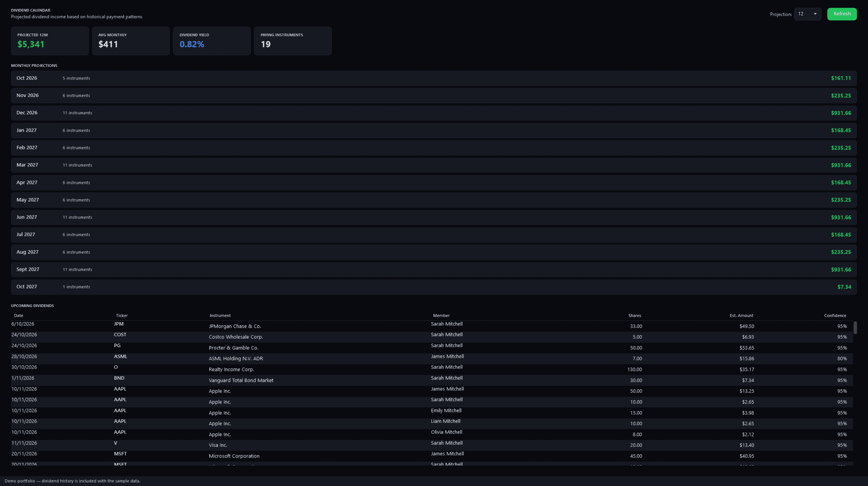Viewport: 868px width, 486px height.
Task: Select the Paying Instruments card
Action: 293,41
